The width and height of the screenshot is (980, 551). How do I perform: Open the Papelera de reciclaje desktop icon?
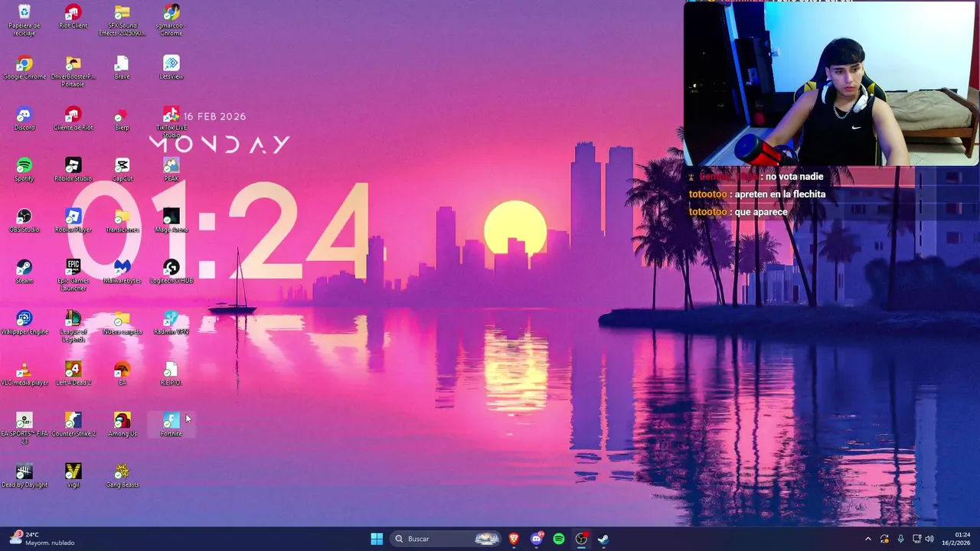click(x=24, y=20)
